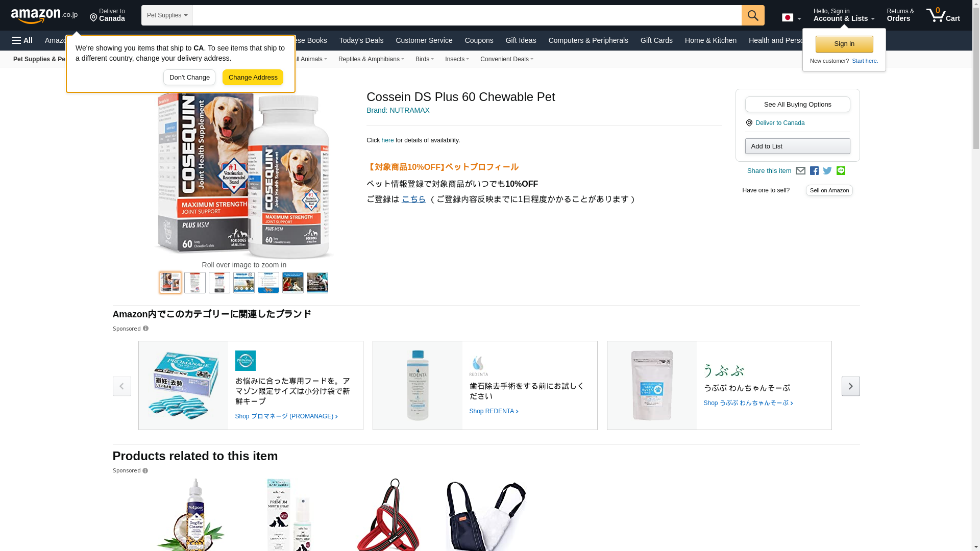
Task: Open the language flag selector dropdown
Action: point(791,17)
